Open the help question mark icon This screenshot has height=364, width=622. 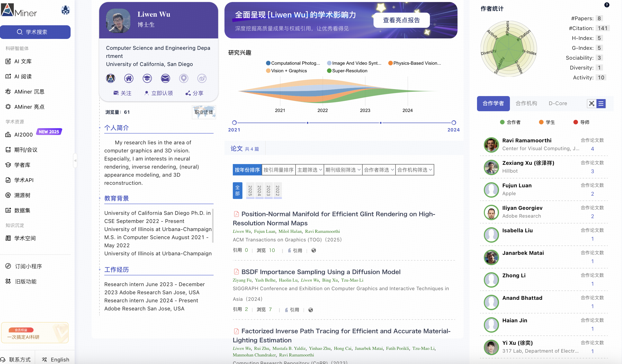[607, 5]
